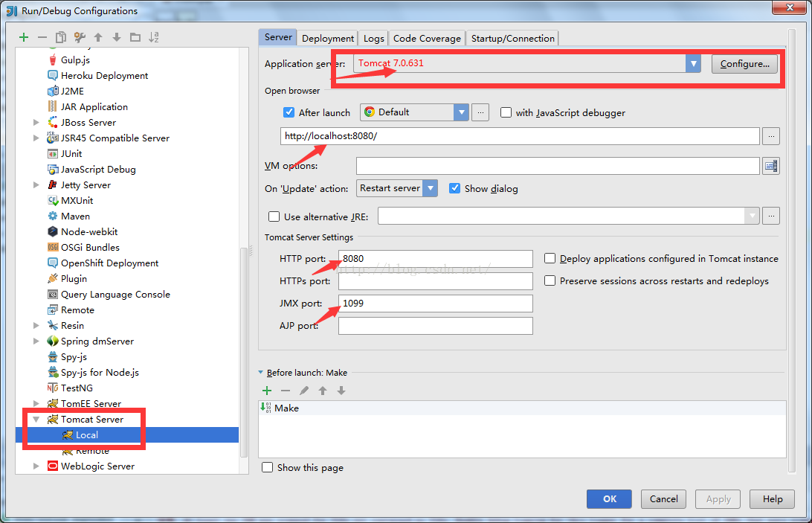Check Deploy applications configured in Tomcat instance
Viewport: 812px width, 523px height.
point(550,258)
